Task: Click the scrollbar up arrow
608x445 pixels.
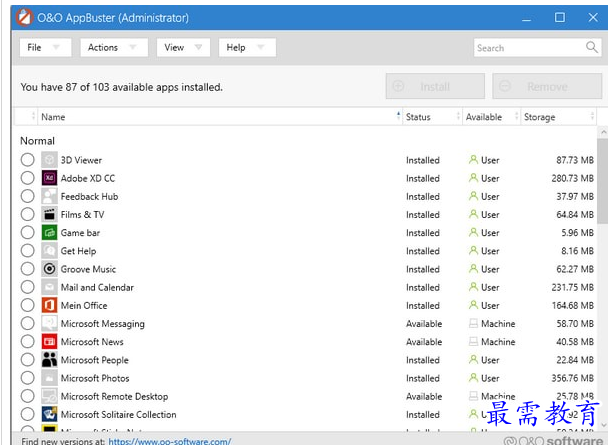Action: 603,133
